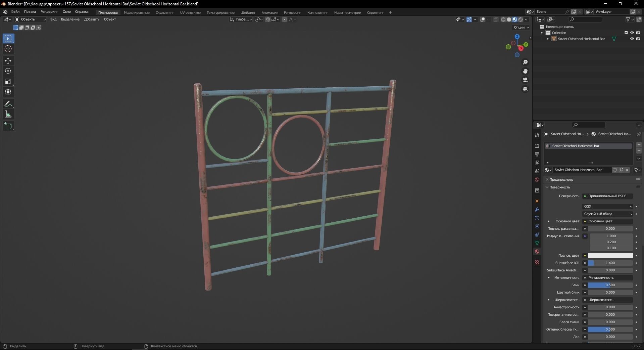
Task: Click 'Принципиальный BSDF' surface shader button
Action: click(608, 196)
